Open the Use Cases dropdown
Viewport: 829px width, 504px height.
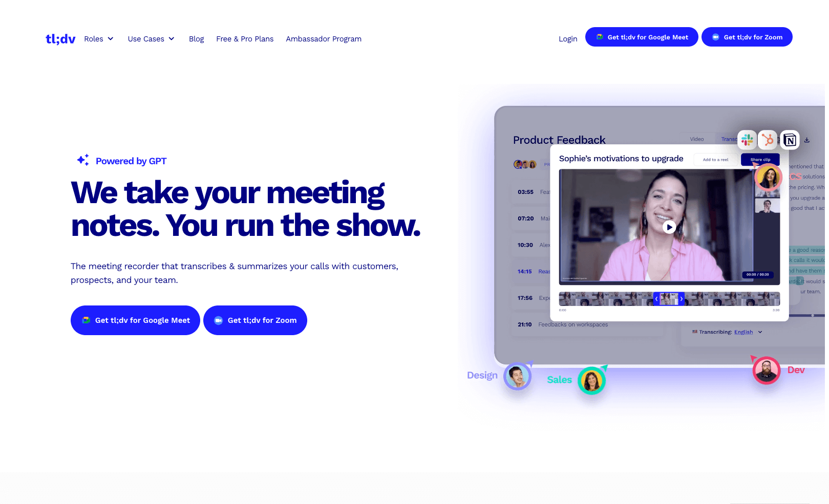(x=151, y=39)
